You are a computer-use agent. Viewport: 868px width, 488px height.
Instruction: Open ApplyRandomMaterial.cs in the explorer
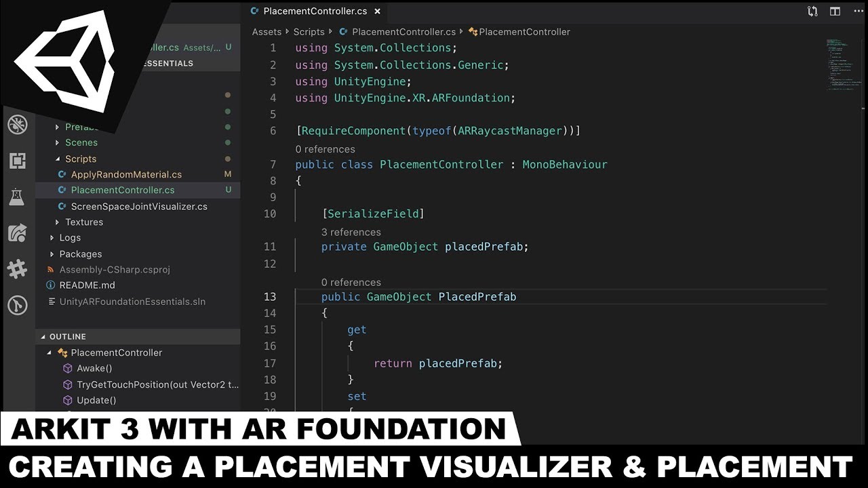coord(126,175)
